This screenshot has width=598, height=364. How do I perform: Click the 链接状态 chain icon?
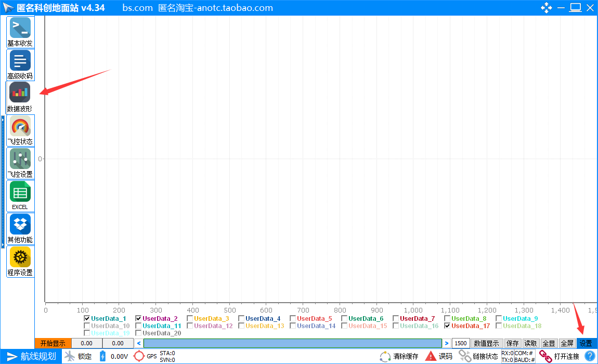pos(464,356)
